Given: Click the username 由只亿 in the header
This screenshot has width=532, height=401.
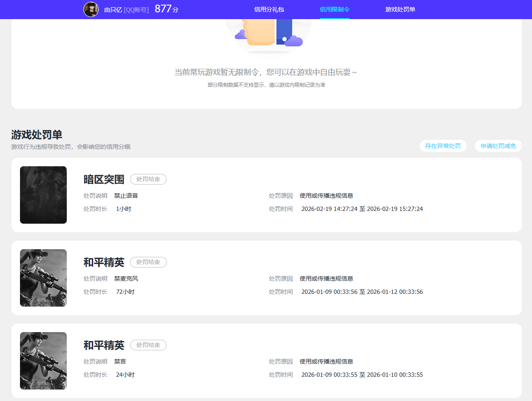Looking at the screenshot, I should tap(113, 10).
